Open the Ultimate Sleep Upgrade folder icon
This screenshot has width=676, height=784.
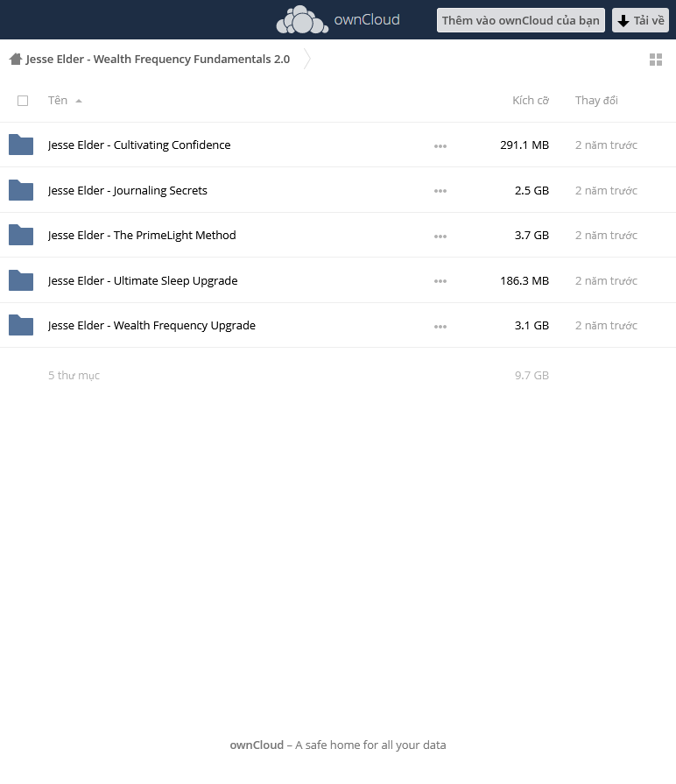tap(21, 280)
